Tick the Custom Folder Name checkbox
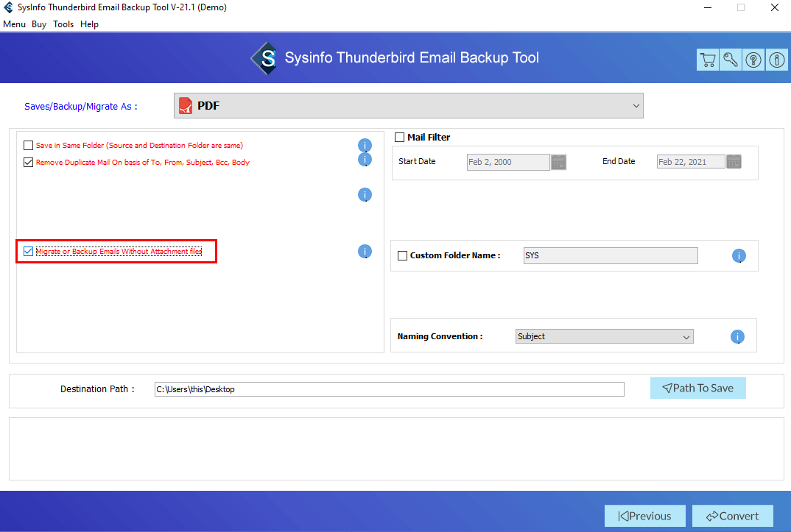This screenshot has height=532, width=791. 403,255
